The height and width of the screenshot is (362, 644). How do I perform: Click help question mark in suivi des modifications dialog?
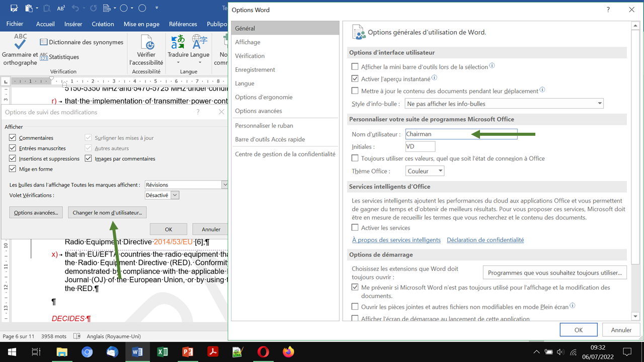[198, 112]
